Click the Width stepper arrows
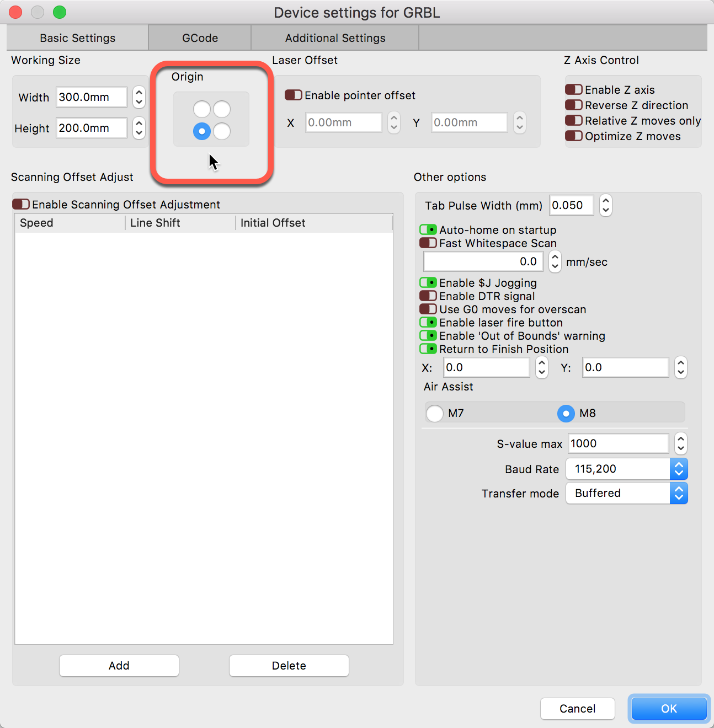 tap(139, 97)
